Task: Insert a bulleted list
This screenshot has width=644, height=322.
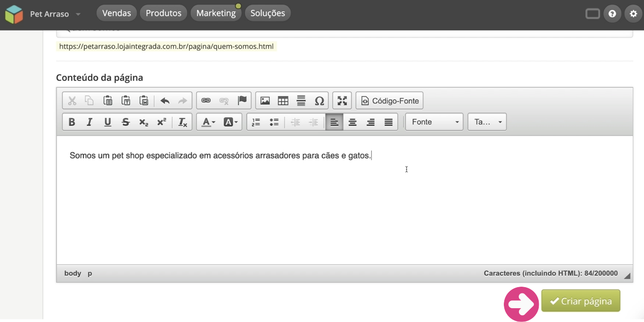Action: point(274,122)
